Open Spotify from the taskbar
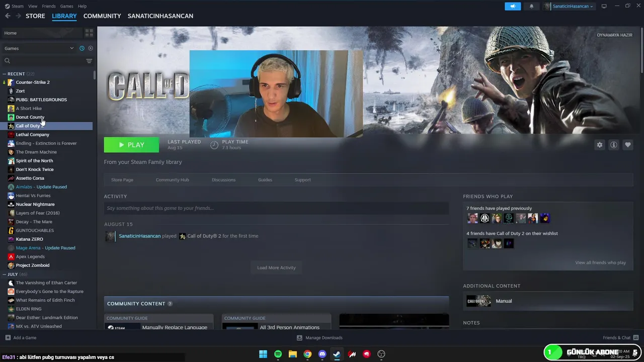The width and height of the screenshot is (644, 362). coord(278,354)
